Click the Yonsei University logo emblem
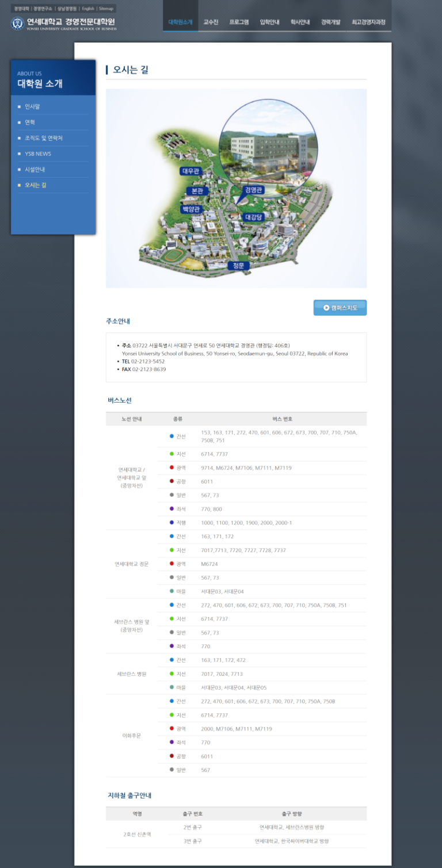 click(x=17, y=24)
